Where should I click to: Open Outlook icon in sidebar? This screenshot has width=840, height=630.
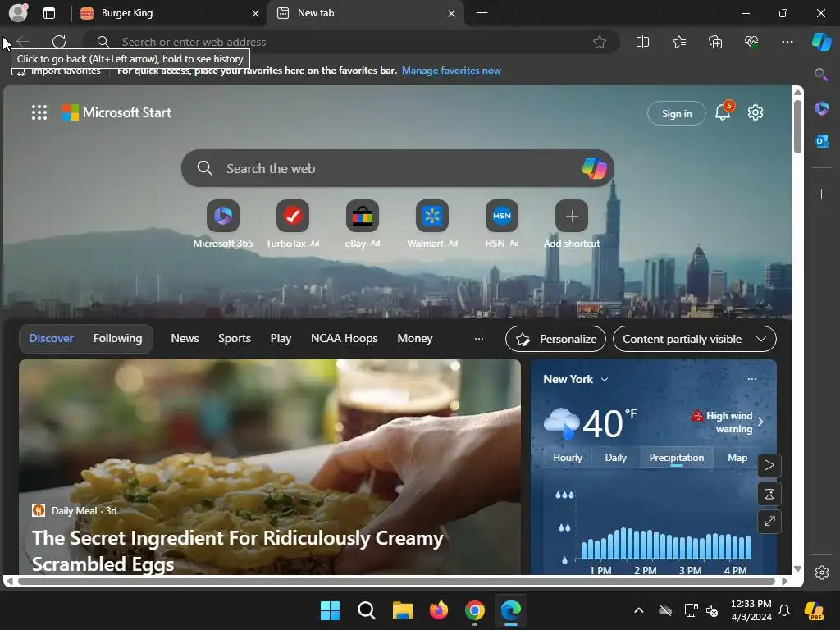(821, 141)
